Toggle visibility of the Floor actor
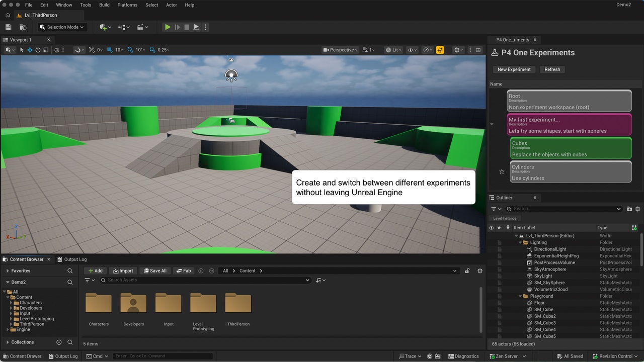Viewport: 644px width, 362px height. [x=492, y=303]
